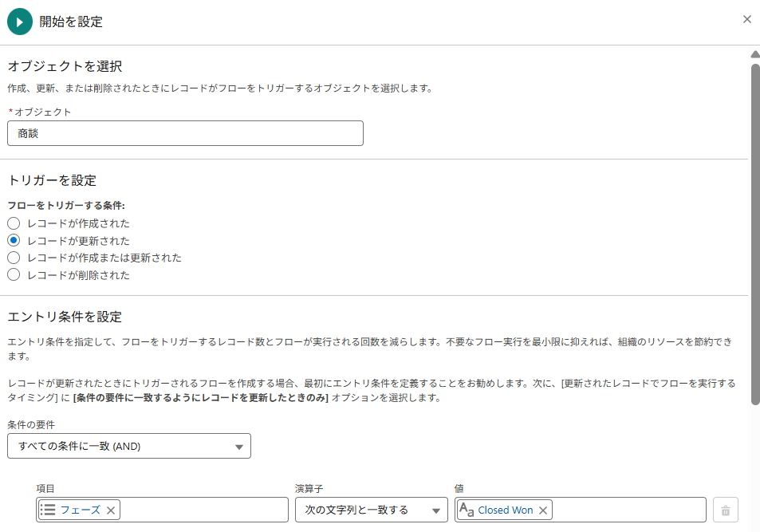Image resolution: width=760 pixels, height=532 pixels.
Task: Select レコードが削除された radio button
Action: [14, 275]
